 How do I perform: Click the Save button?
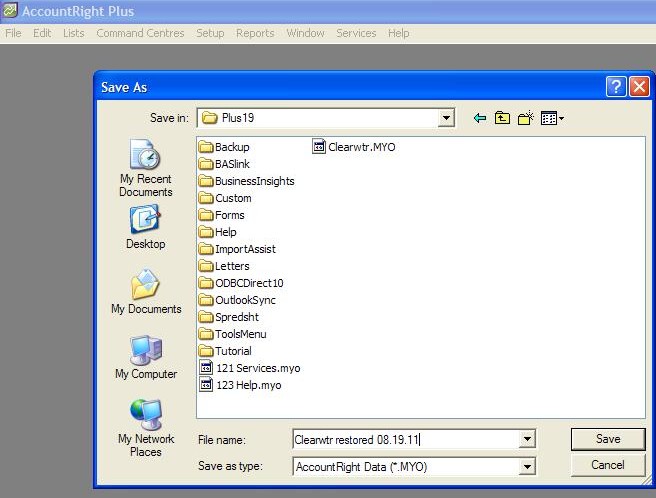tap(608, 439)
